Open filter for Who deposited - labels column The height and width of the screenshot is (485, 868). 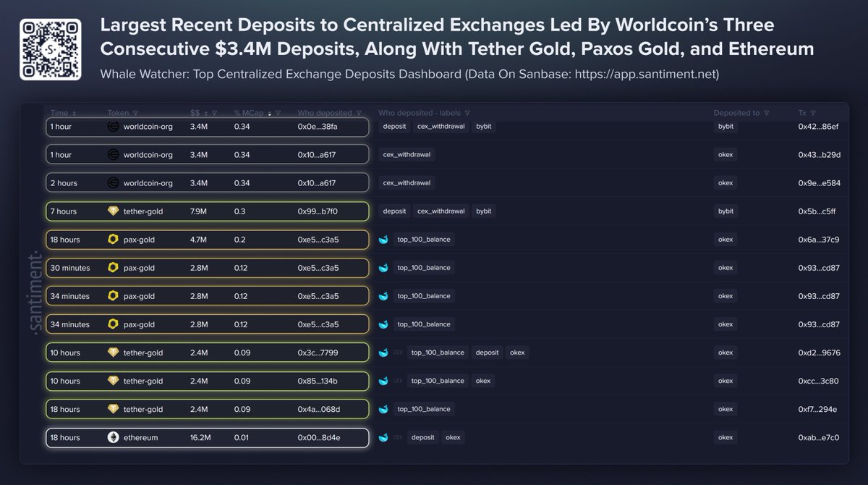click(x=467, y=114)
